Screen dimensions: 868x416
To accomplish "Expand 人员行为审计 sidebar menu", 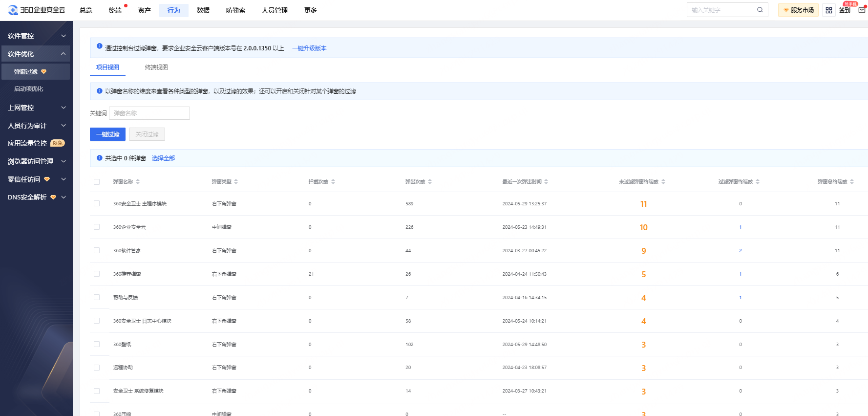I will [x=36, y=126].
